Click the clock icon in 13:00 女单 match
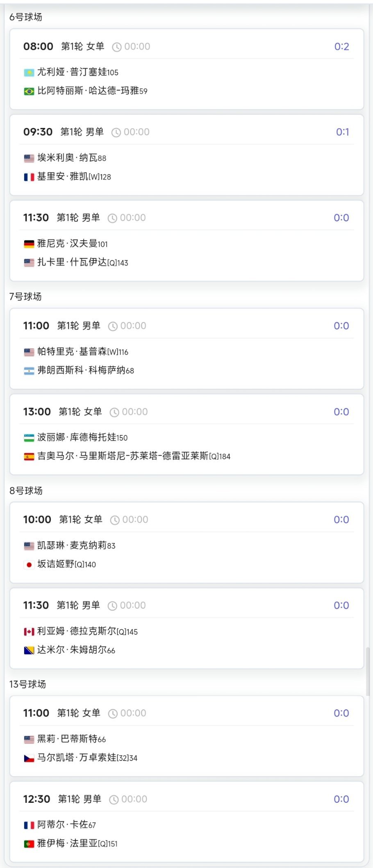The width and height of the screenshot is (373, 868). point(114,412)
